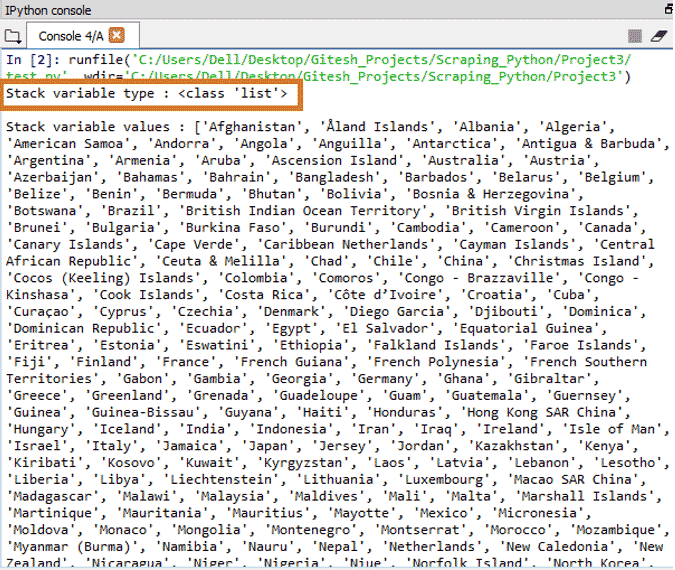The image size is (675, 570).
Task: Click 'Myanmar (Burma)' in the output
Action: [72, 547]
